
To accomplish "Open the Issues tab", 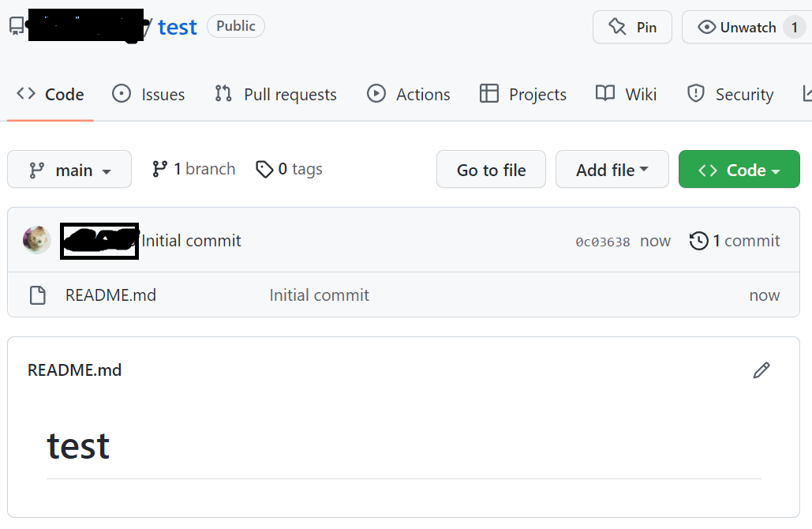I will pyautogui.click(x=148, y=94).
